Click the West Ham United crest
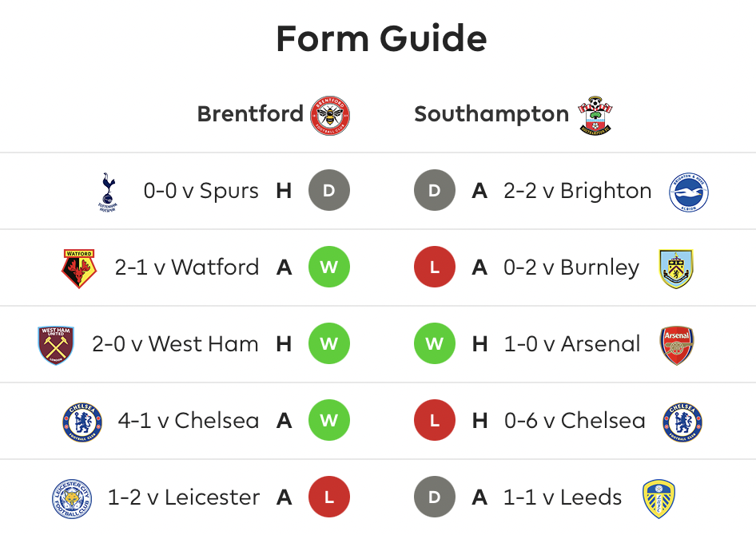Viewport: 756px width, 535px height. point(56,345)
